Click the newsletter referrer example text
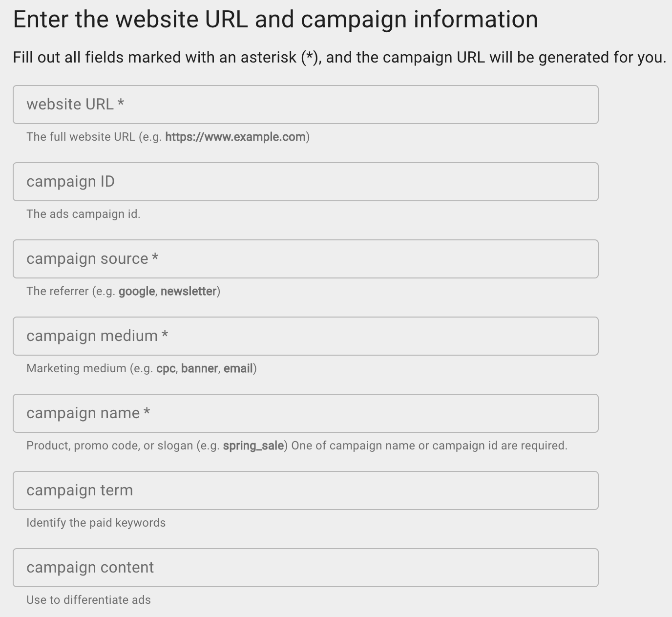The width and height of the screenshot is (672, 617). (189, 291)
